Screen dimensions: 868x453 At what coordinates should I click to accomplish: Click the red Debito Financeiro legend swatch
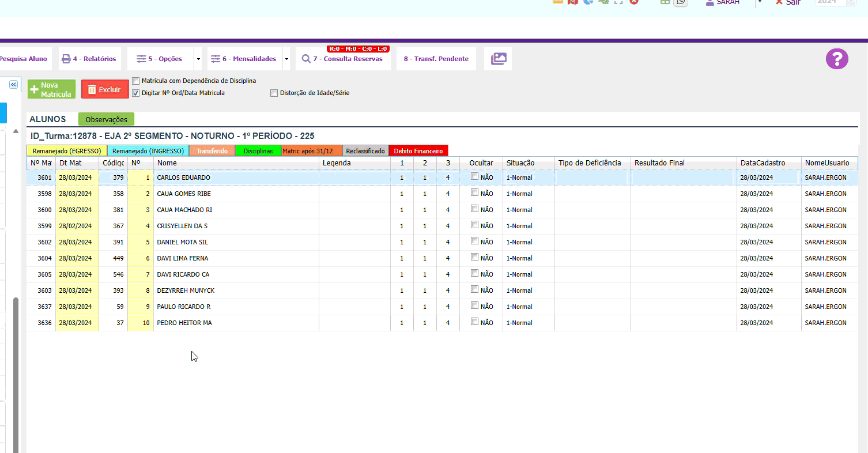(418, 151)
